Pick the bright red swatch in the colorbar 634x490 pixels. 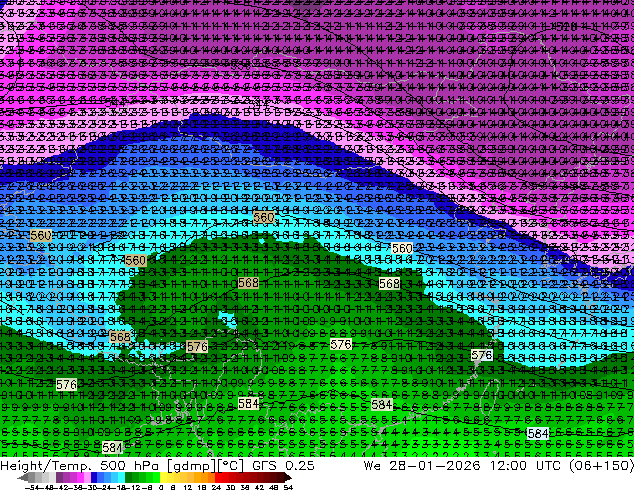pos(218,477)
